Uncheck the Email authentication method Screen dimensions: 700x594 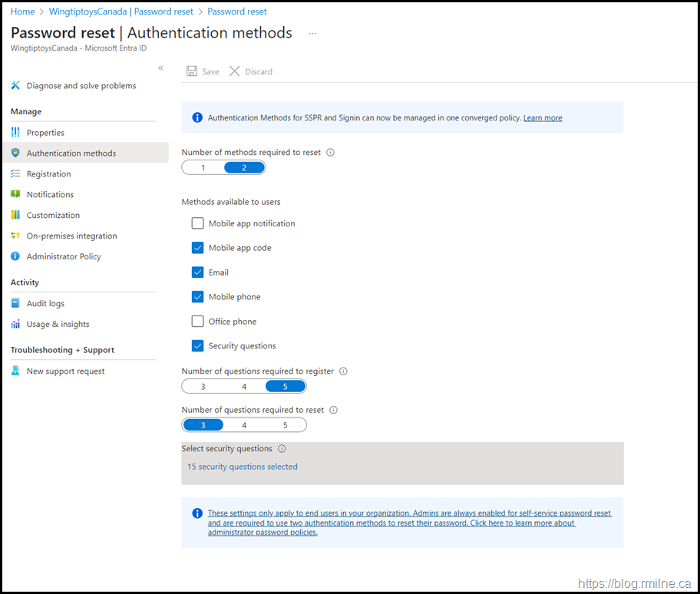pos(197,272)
